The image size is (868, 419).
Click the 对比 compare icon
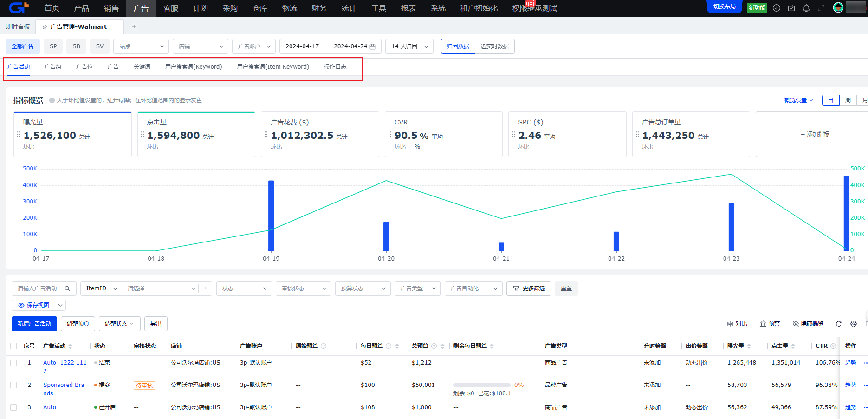click(x=730, y=324)
